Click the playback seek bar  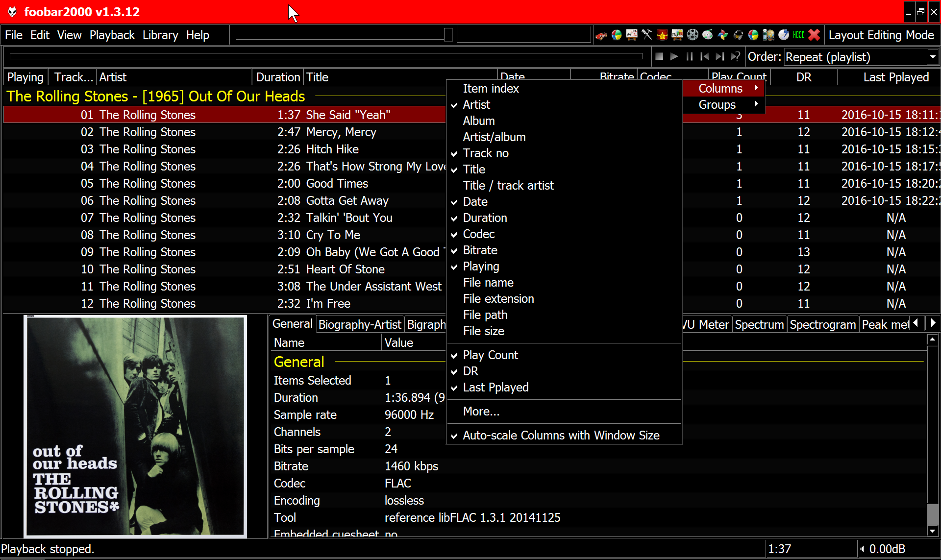coord(326,57)
